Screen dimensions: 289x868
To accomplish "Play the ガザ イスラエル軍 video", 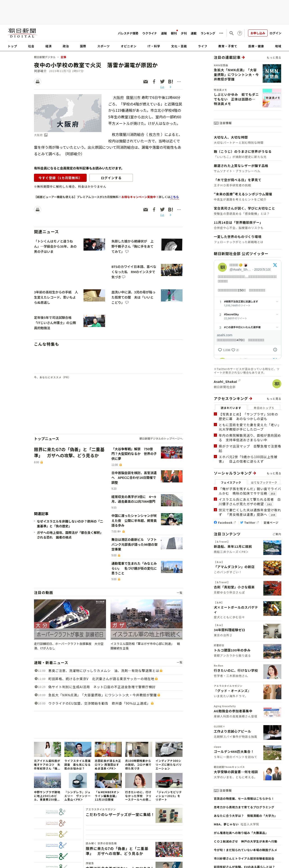I will click(146, 619).
